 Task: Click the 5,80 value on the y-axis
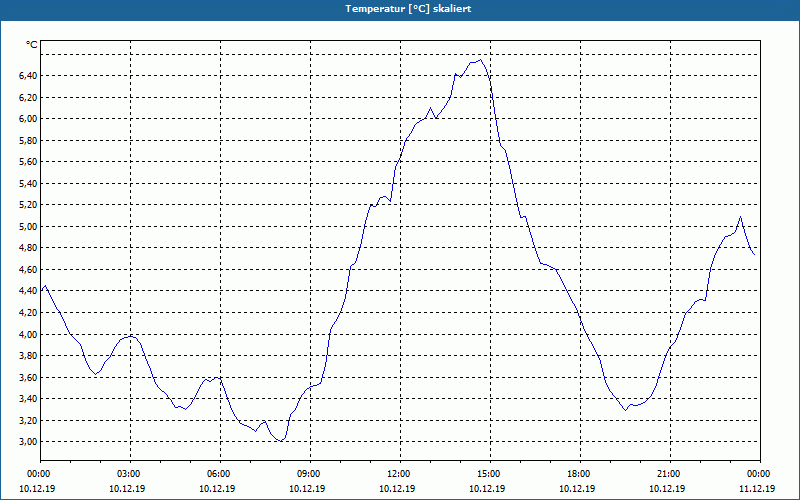tap(29, 140)
